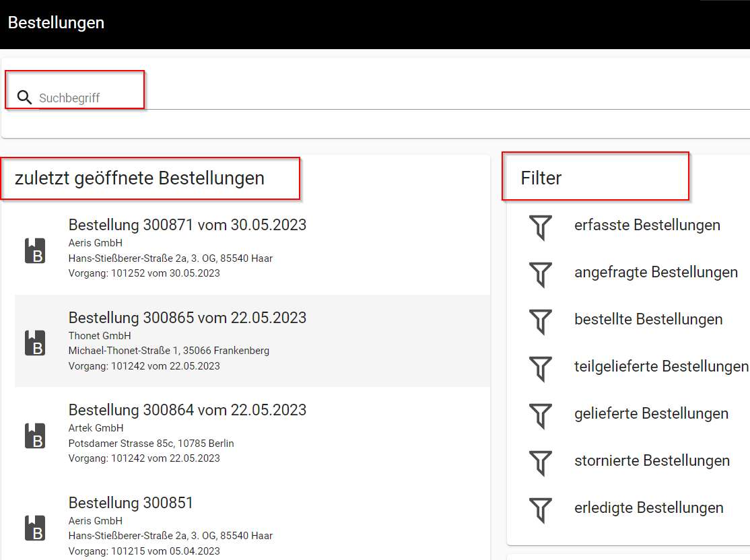
Task: Click Vorgang: 101252 vom 30.05.2023
Action: coord(144,273)
